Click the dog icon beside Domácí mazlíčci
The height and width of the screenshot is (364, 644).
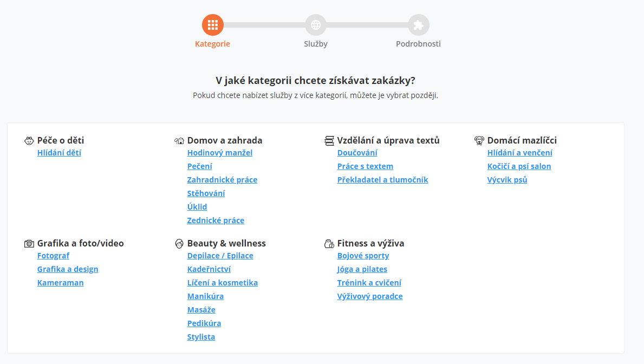coord(479,140)
